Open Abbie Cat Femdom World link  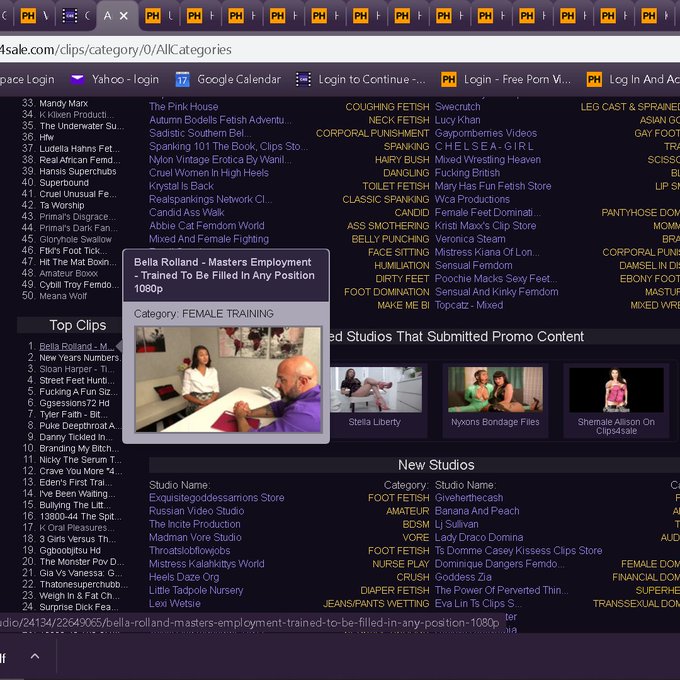206,226
